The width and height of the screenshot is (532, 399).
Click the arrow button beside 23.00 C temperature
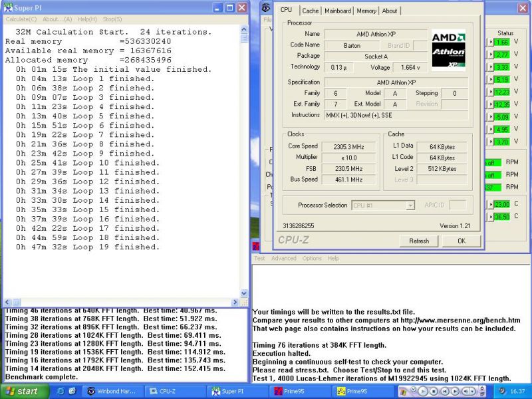tap(491, 204)
